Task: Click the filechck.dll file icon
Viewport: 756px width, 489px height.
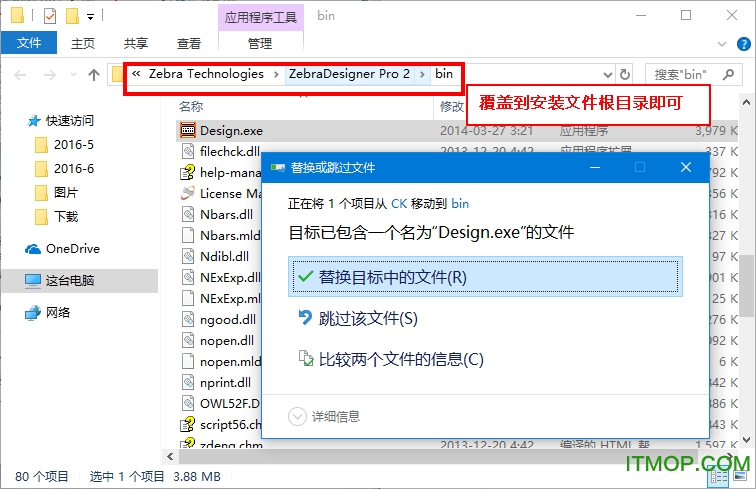Action: click(188, 151)
